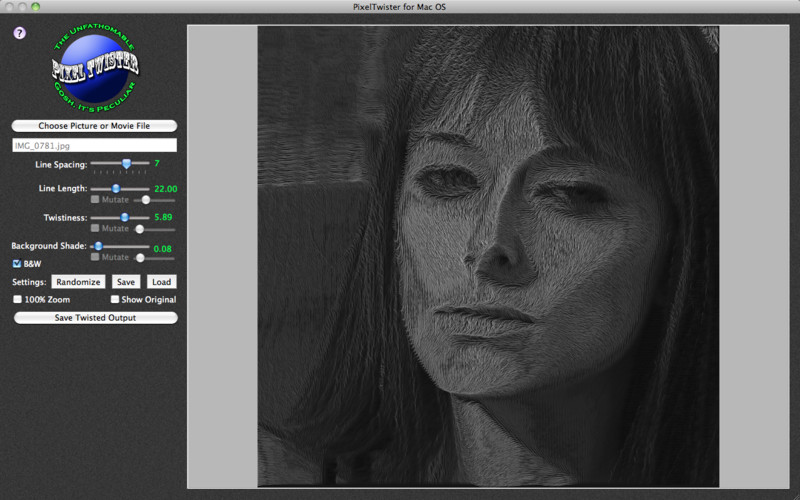Click the Line Spacing slider handle
Screen dimensions: 800x500
click(x=126, y=164)
